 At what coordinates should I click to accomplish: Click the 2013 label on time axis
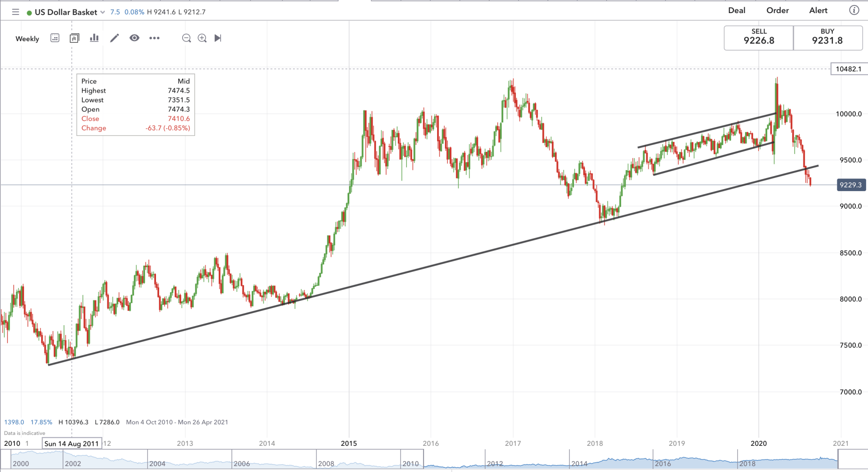(185, 444)
